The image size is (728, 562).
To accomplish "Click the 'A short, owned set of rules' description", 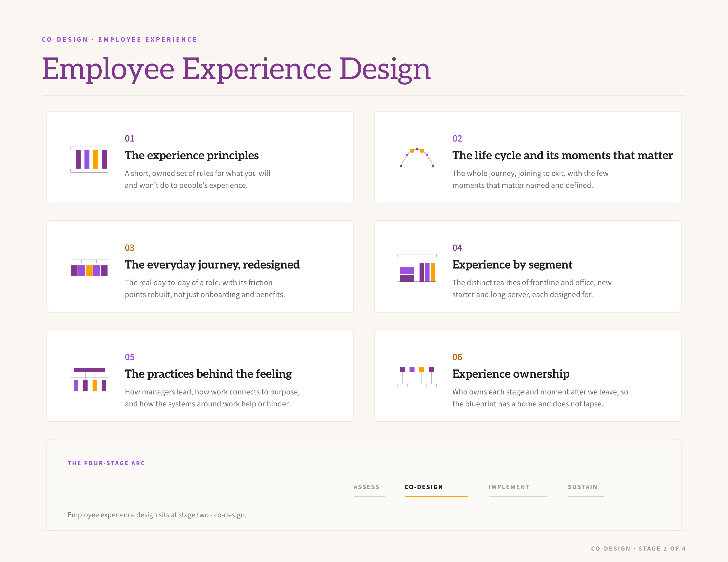I will pos(197,180).
